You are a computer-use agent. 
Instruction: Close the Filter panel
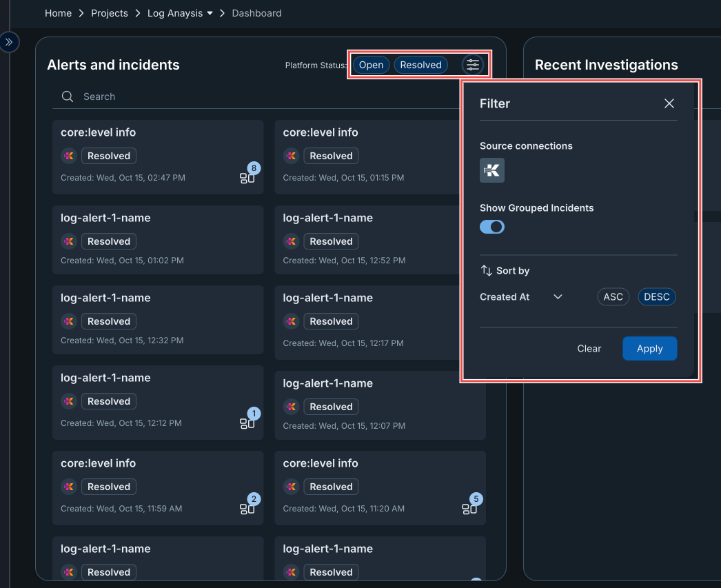[669, 103]
